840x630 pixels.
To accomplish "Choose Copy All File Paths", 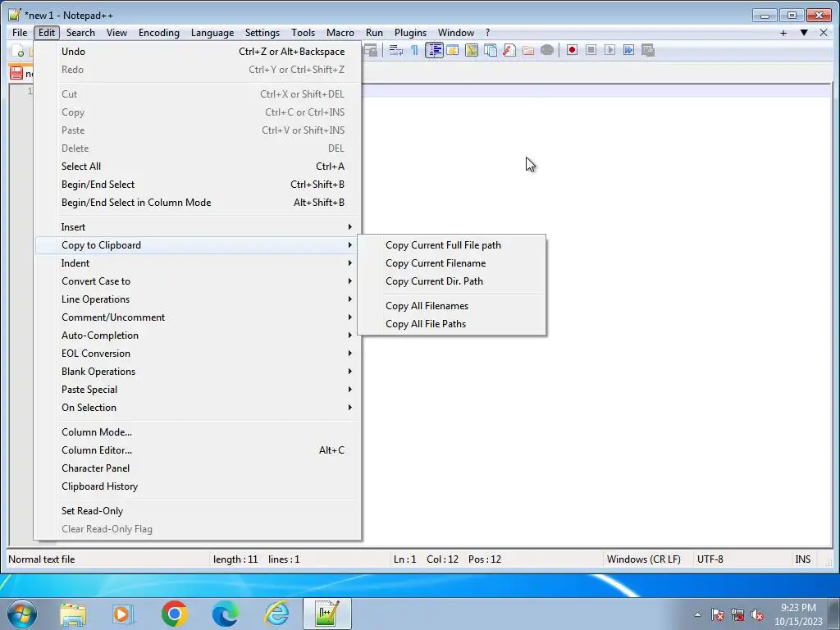I will [x=452, y=324].
